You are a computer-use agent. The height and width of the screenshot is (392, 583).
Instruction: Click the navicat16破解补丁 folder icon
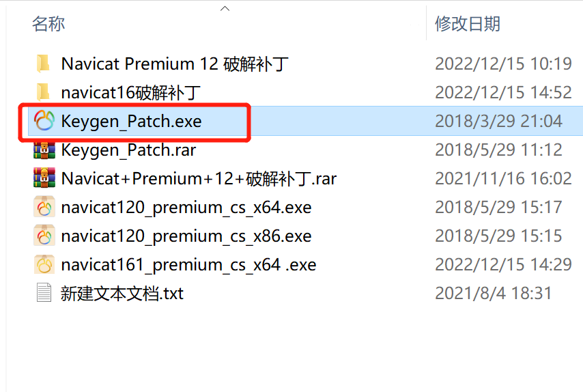pyautogui.click(x=44, y=92)
